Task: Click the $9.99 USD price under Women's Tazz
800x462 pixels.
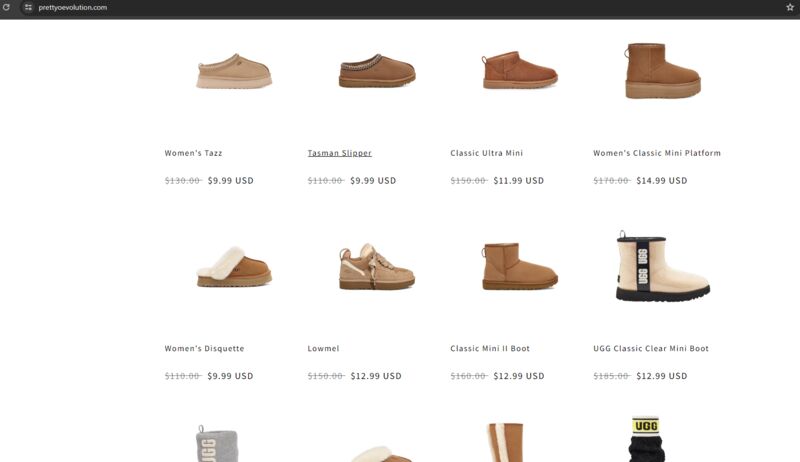Action: tap(231, 181)
